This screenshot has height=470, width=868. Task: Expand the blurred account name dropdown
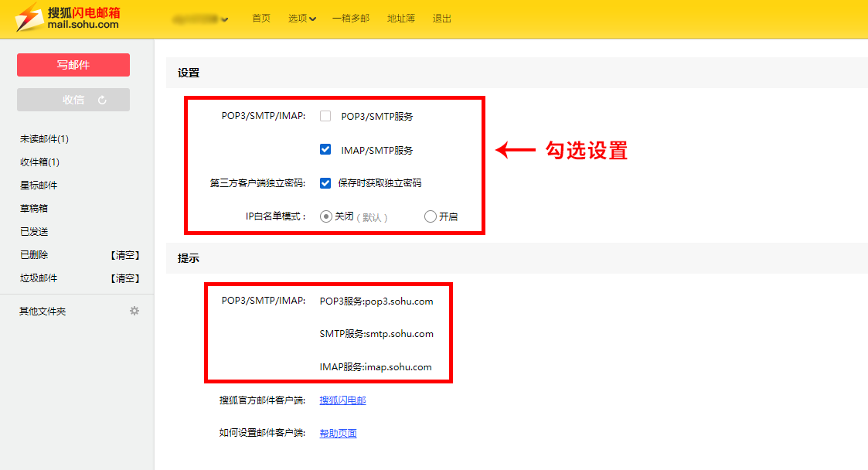click(x=200, y=19)
